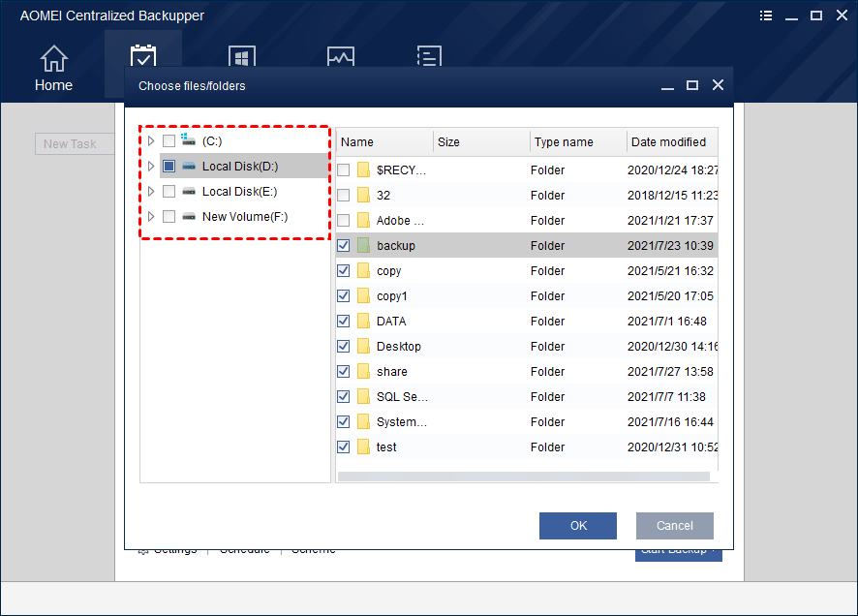Select the Tasks calendar icon in the navbar
Viewport: 858px width, 616px height.
pos(143,55)
